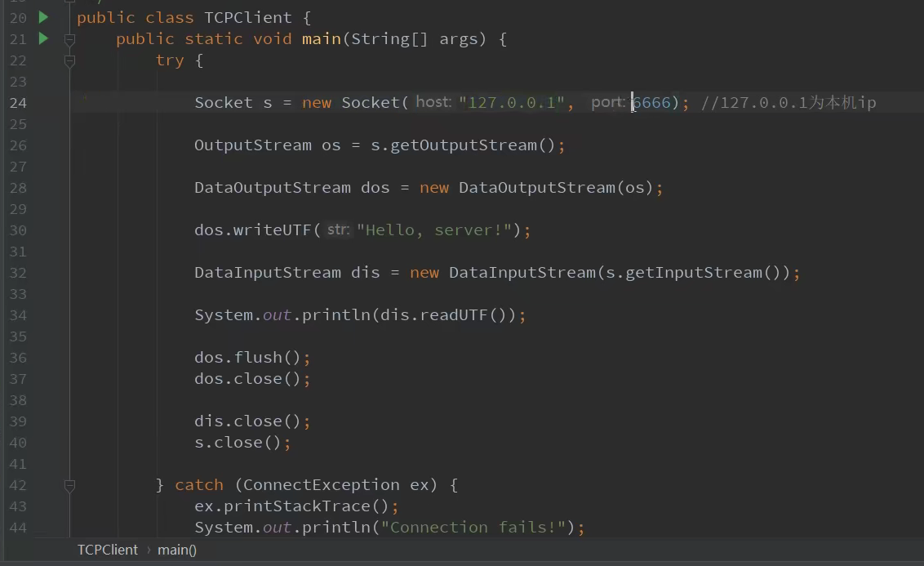The height and width of the screenshot is (566, 924).
Task: Click dos.close() statement
Action: tap(252, 378)
